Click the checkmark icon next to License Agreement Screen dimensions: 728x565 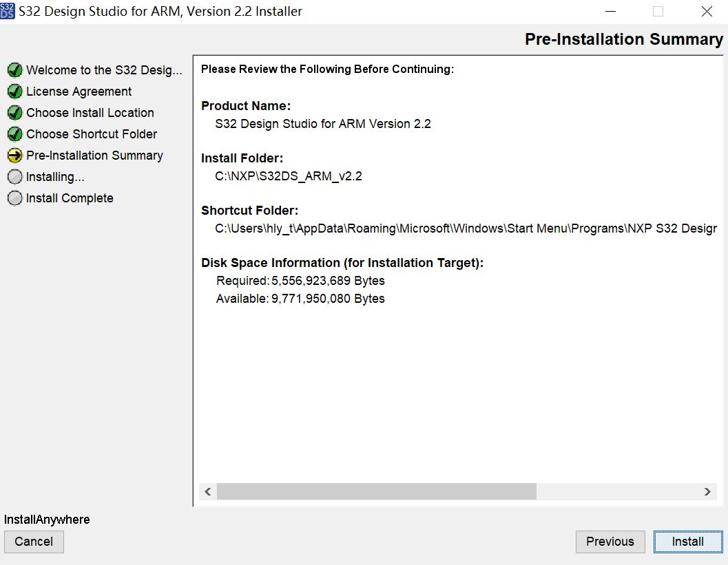[x=14, y=92]
